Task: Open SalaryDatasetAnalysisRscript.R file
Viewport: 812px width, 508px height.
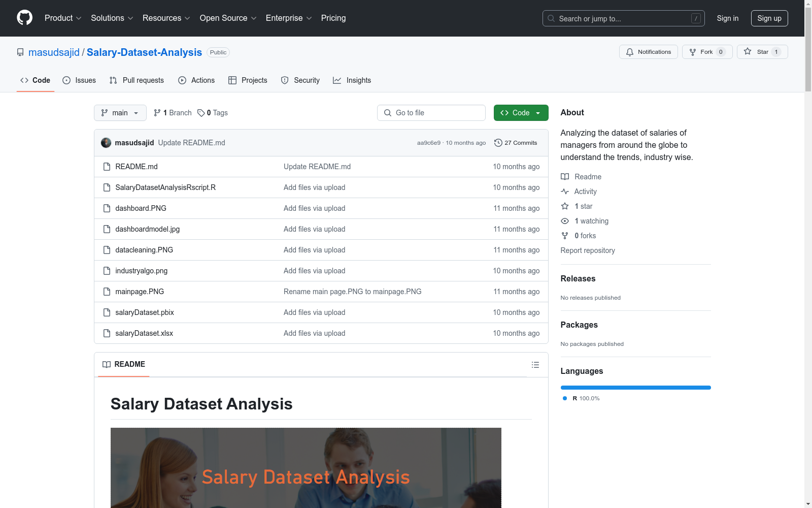Action: [165, 187]
